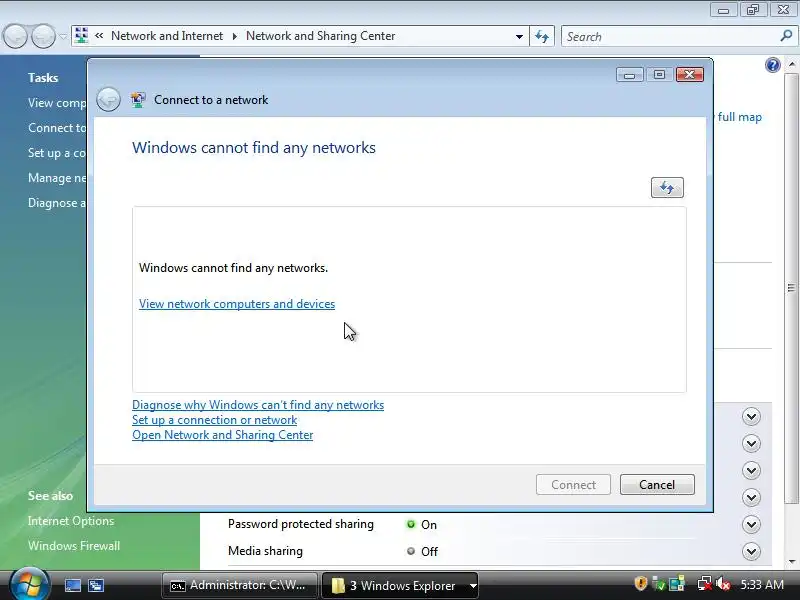Screen dimensions: 800x600
Task: Click the muted volume tray icon
Action: (723, 584)
